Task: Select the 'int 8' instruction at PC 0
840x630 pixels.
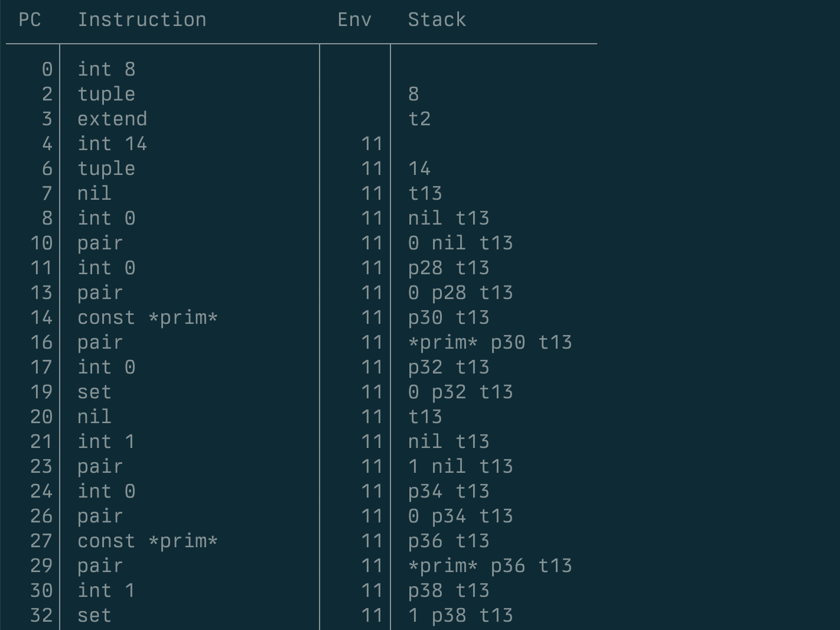Action: coord(107,69)
